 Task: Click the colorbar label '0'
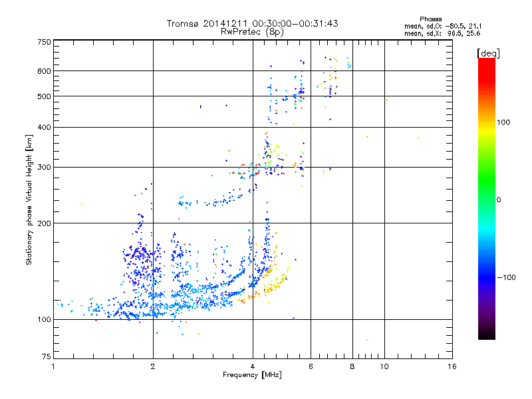(498, 199)
